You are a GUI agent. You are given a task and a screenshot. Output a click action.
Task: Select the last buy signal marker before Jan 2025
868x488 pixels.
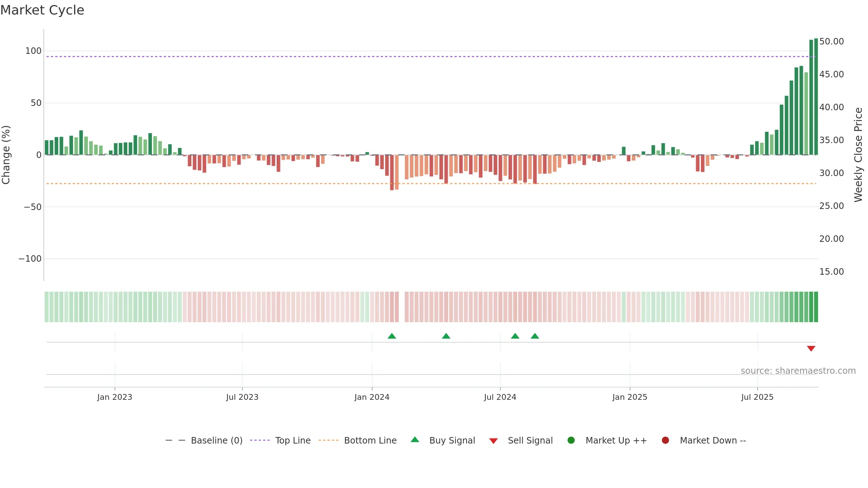(x=535, y=336)
